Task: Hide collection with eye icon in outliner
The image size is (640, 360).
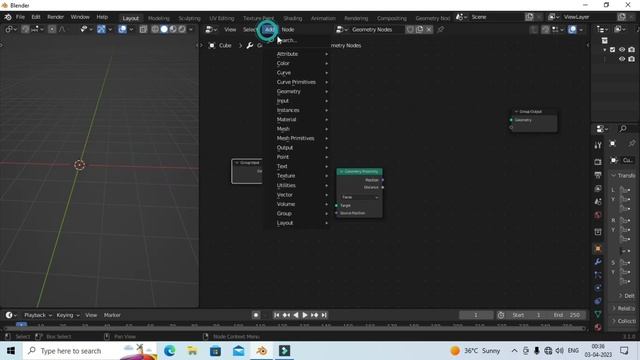Action: [x=622, y=49]
